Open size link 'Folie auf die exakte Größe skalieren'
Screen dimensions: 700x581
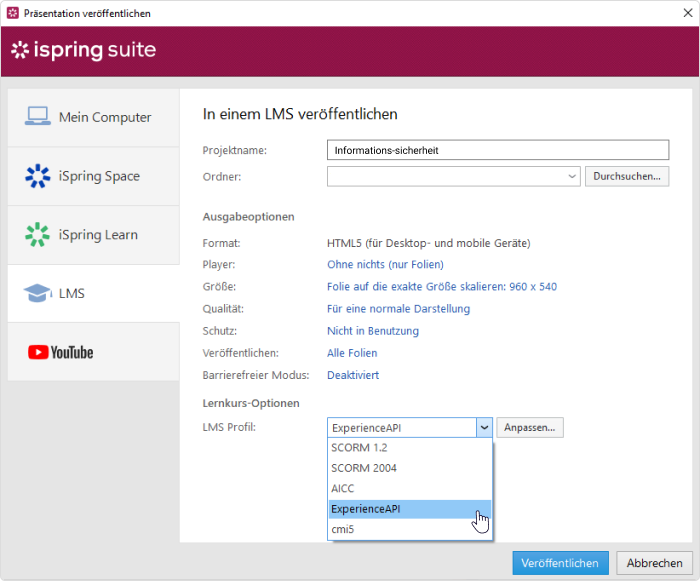point(442,287)
